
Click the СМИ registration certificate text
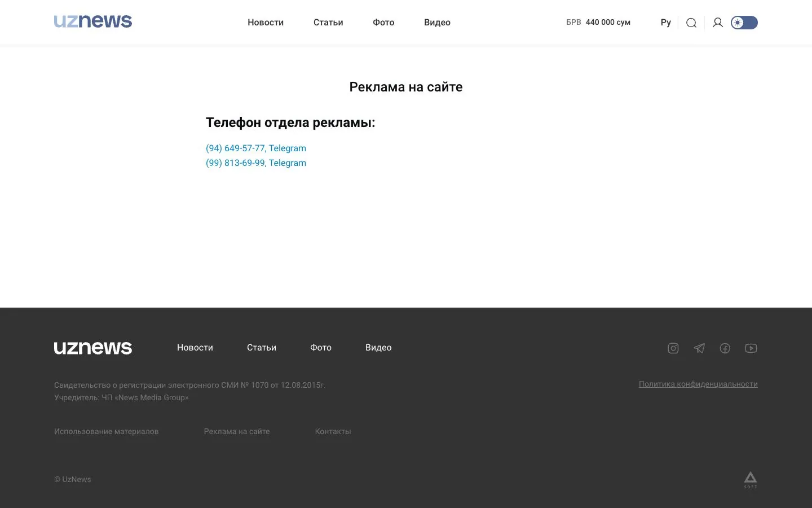coord(189,385)
